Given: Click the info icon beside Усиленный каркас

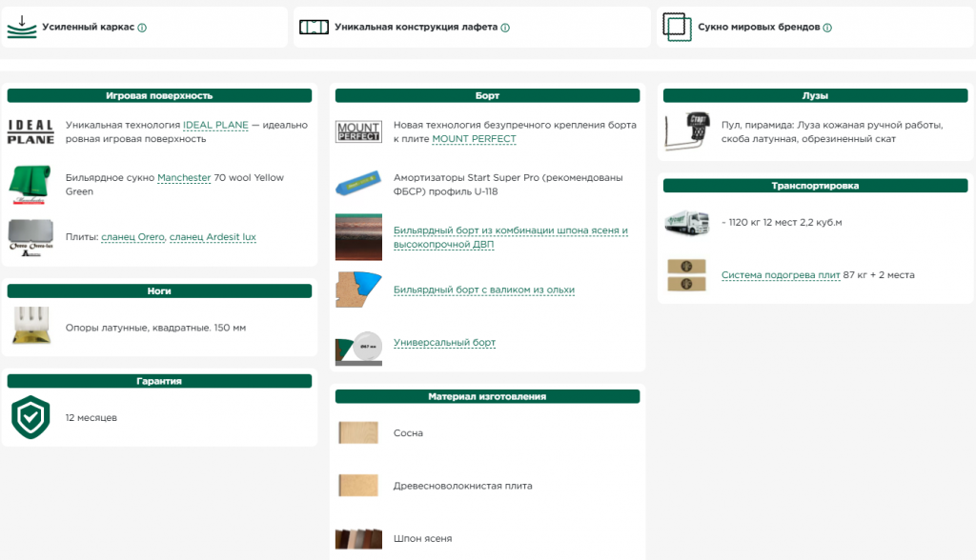Looking at the screenshot, I should (x=142, y=28).
